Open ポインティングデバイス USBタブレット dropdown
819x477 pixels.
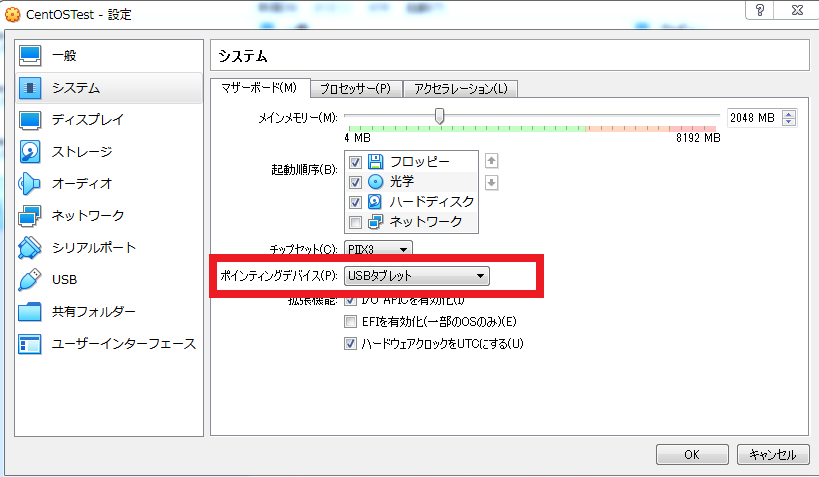click(x=416, y=276)
